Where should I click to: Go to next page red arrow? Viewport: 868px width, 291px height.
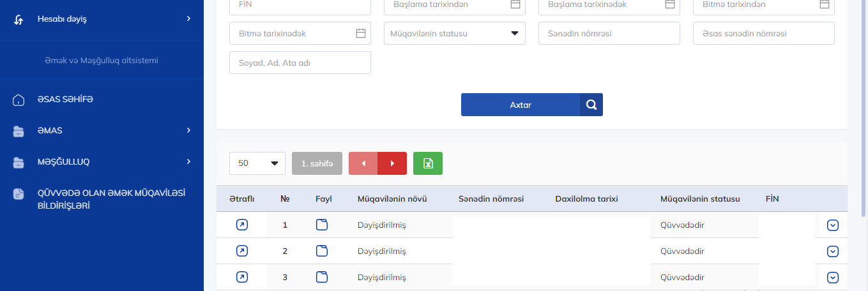tap(392, 163)
